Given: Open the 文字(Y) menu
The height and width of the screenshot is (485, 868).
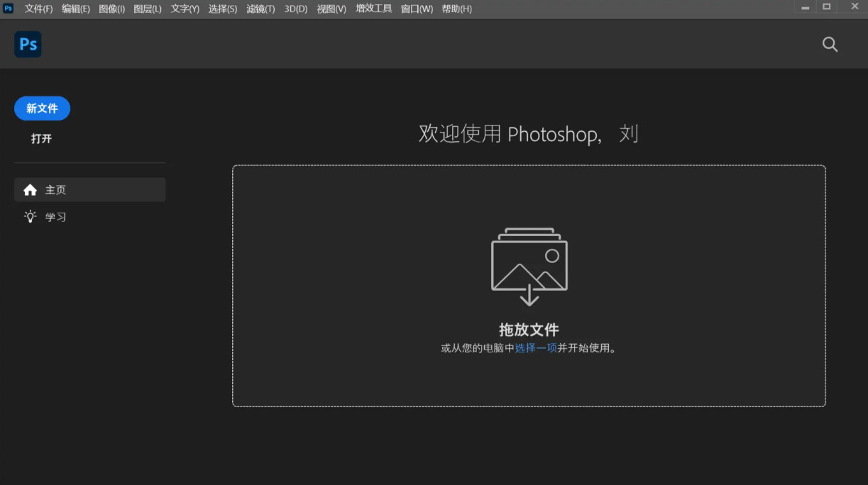Looking at the screenshot, I should 185,9.
